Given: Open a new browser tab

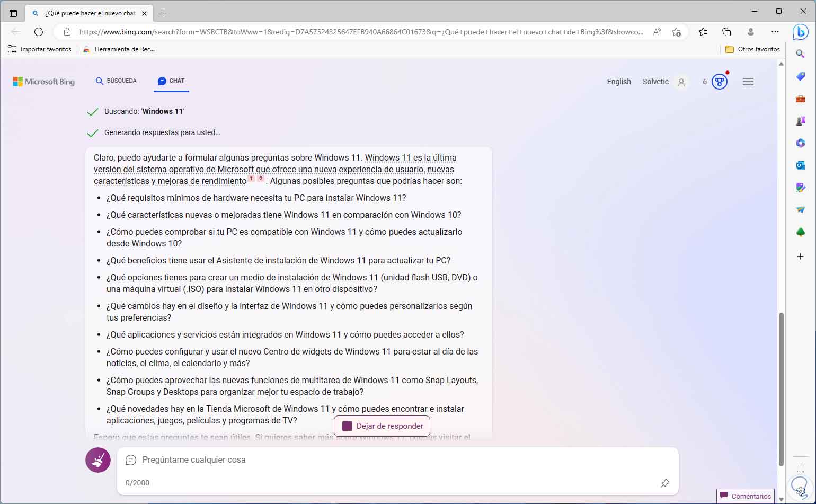Looking at the screenshot, I should click(x=162, y=13).
